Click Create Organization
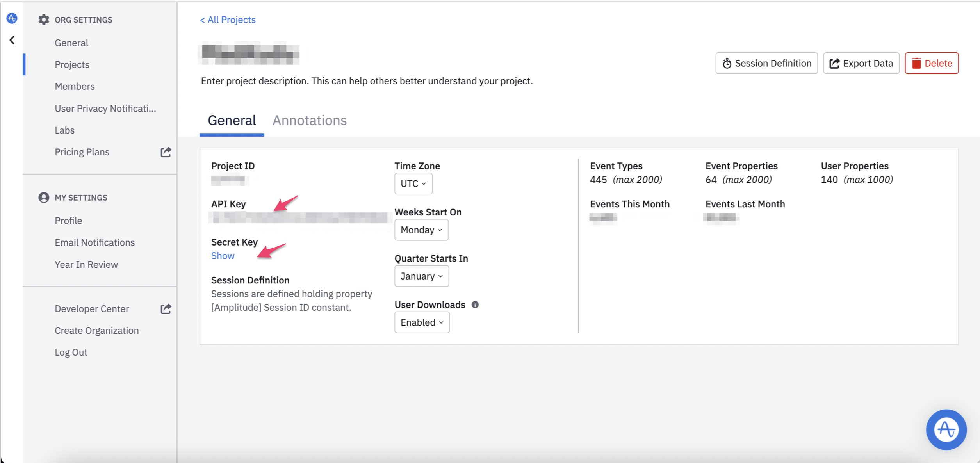Image resolution: width=980 pixels, height=463 pixels. [x=97, y=331]
